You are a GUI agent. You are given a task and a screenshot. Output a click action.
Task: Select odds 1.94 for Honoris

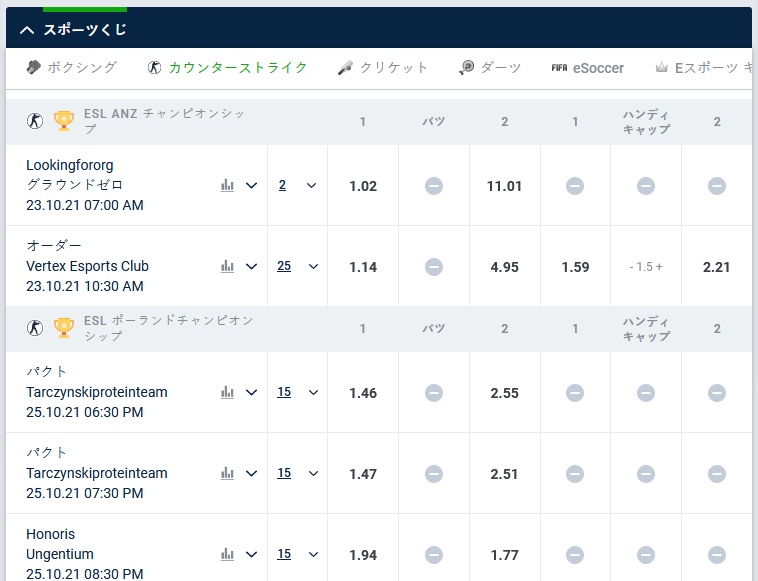pyautogui.click(x=363, y=555)
